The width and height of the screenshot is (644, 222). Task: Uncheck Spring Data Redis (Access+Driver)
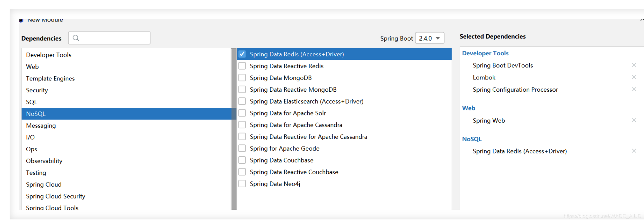click(242, 54)
